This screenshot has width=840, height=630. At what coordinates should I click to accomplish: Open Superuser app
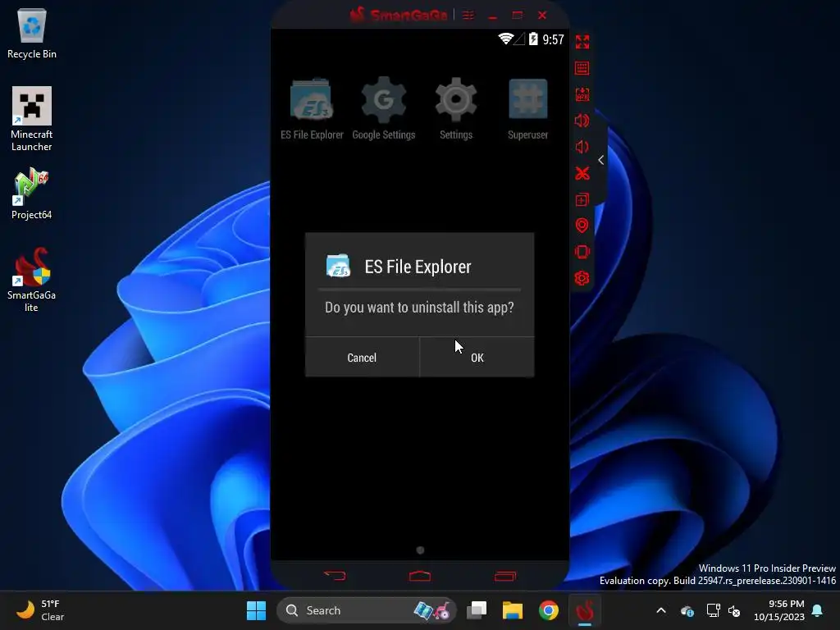point(527,109)
